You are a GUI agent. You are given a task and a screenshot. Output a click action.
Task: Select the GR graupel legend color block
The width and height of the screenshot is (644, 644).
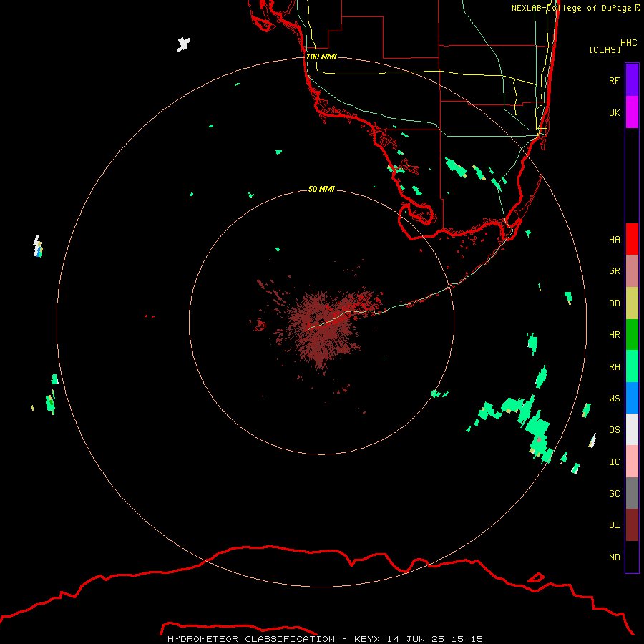pos(632,271)
